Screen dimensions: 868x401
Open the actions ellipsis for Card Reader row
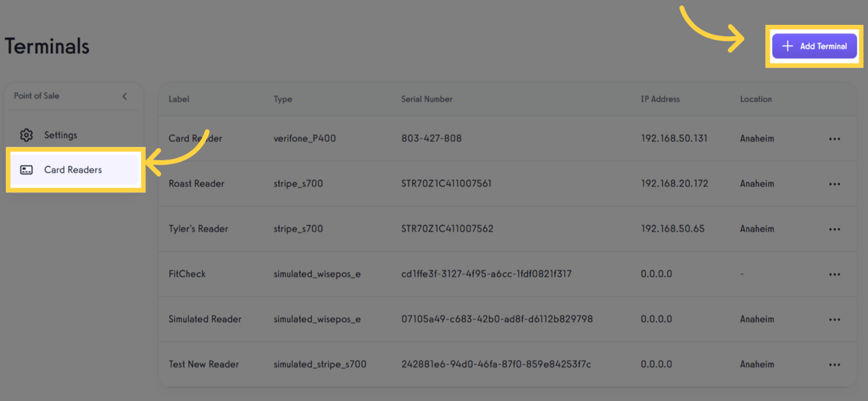pyautogui.click(x=835, y=139)
